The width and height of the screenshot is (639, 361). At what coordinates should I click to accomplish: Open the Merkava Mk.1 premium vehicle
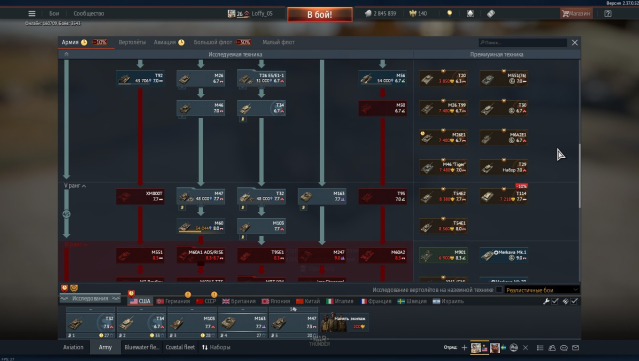pyautogui.click(x=504, y=255)
